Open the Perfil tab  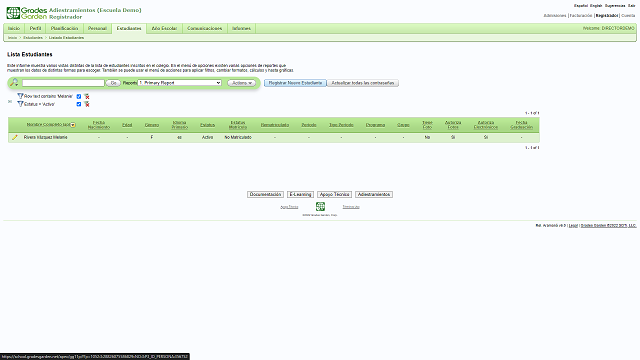click(36, 28)
